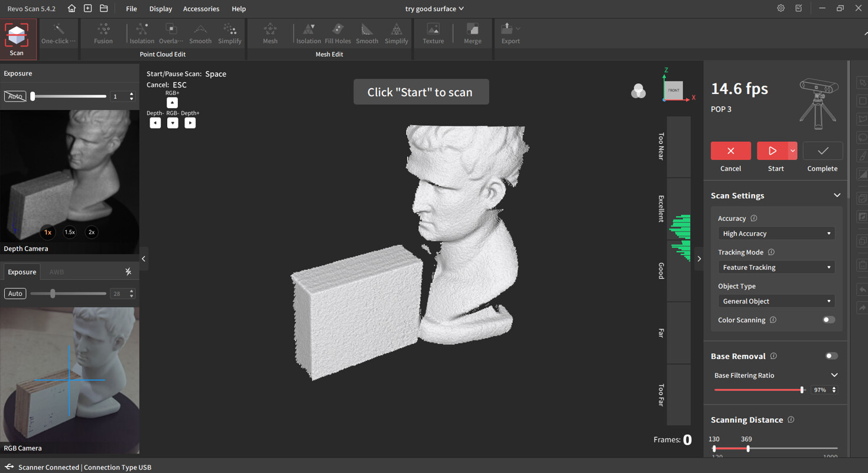Click the Cancel scan button
This screenshot has width=868, height=473.
click(730, 151)
